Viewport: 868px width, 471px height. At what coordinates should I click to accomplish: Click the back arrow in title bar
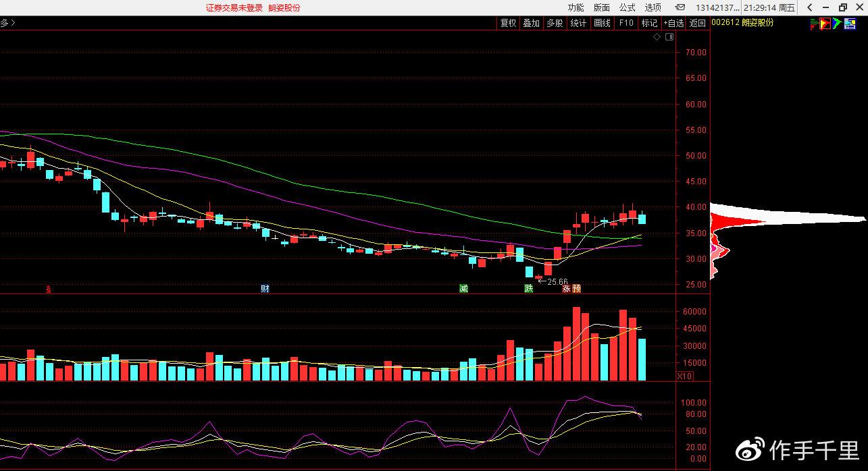[809, 7]
